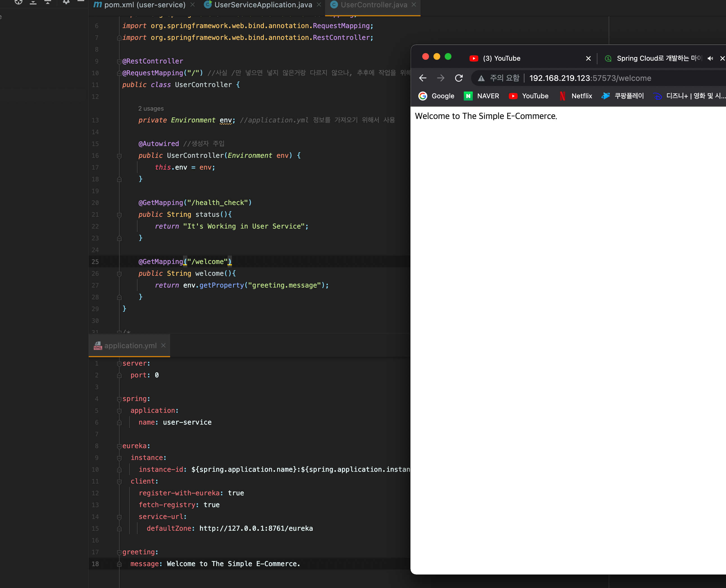Viewport: 726px width, 588px height.
Task: Click the '2 usages' hint above env
Action: [151, 108]
